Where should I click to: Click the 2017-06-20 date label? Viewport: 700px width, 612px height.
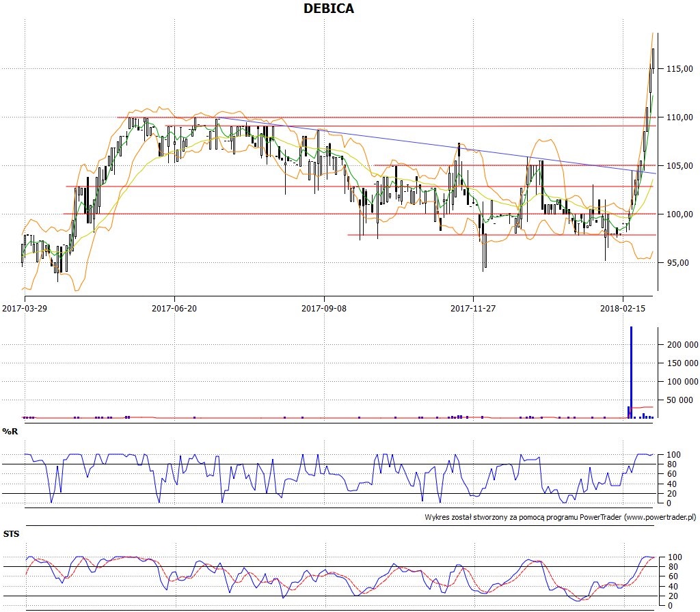click(174, 308)
